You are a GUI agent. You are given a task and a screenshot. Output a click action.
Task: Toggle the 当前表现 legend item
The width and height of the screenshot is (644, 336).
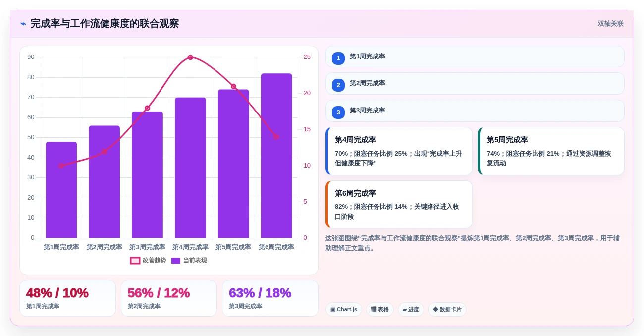click(189, 261)
